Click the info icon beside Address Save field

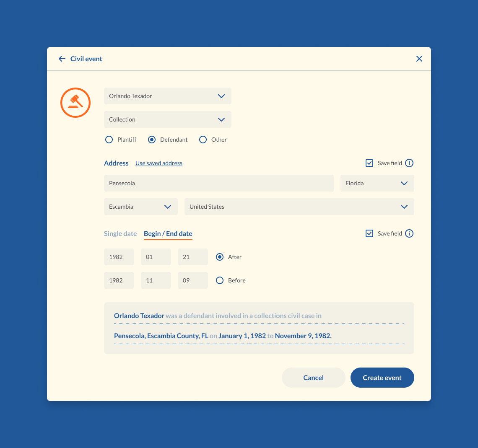(x=409, y=163)
